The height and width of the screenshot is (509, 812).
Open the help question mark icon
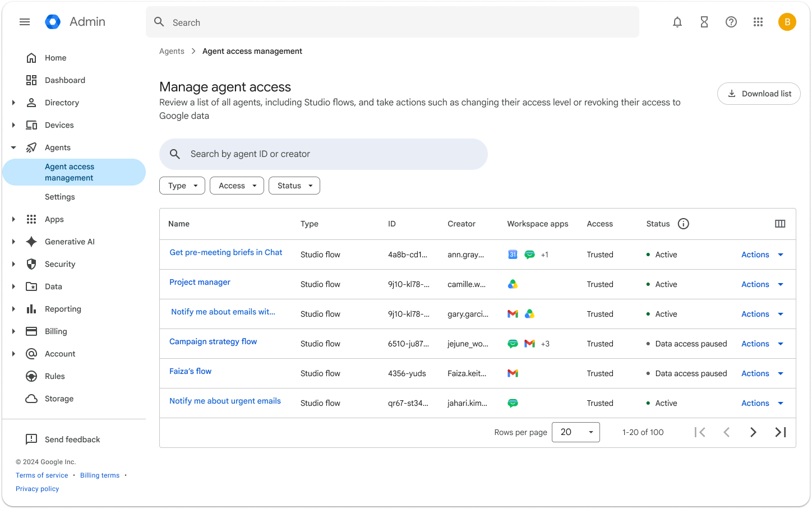tap(731, 22)
